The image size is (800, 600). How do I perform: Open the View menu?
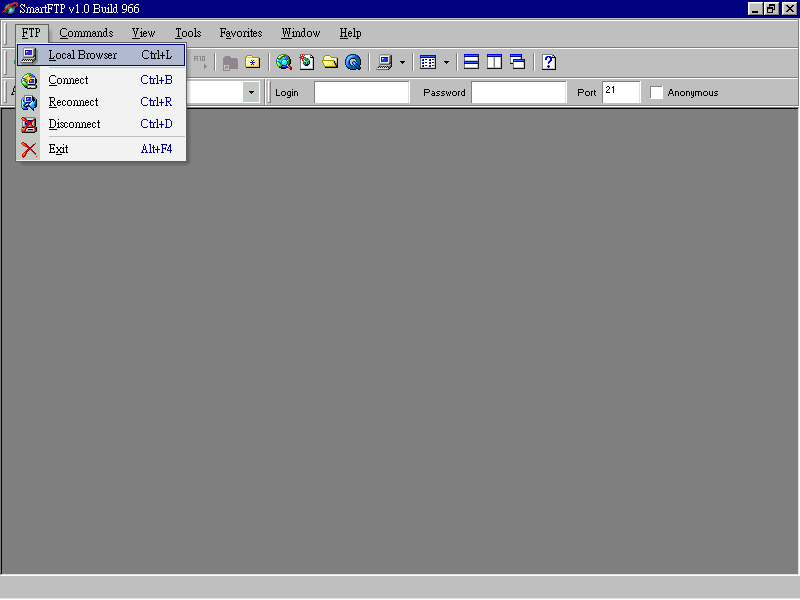[143, 33]
